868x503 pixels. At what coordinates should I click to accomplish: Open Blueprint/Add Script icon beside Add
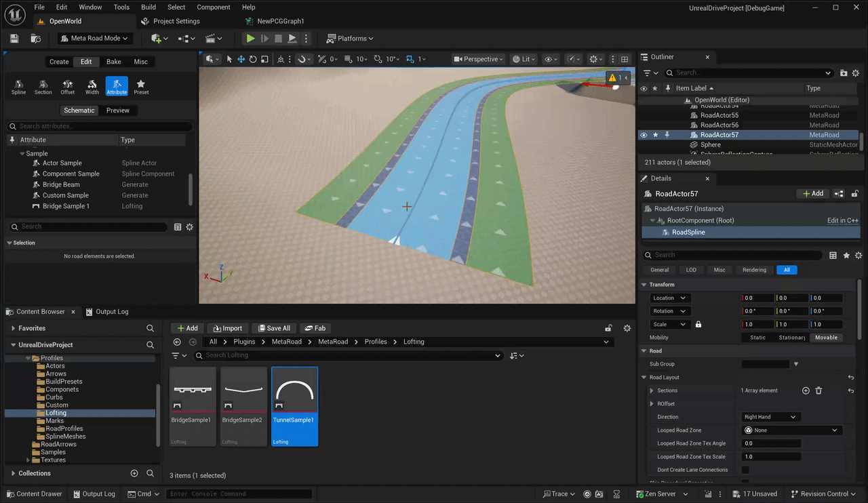pos(840,194)
